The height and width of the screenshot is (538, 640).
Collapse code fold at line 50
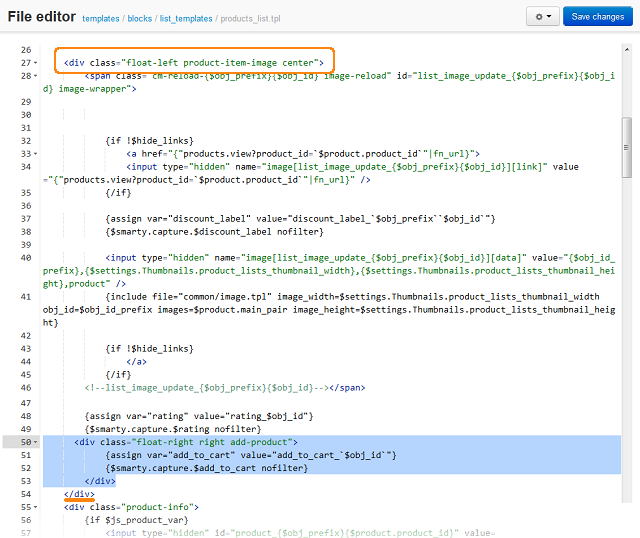36,442
